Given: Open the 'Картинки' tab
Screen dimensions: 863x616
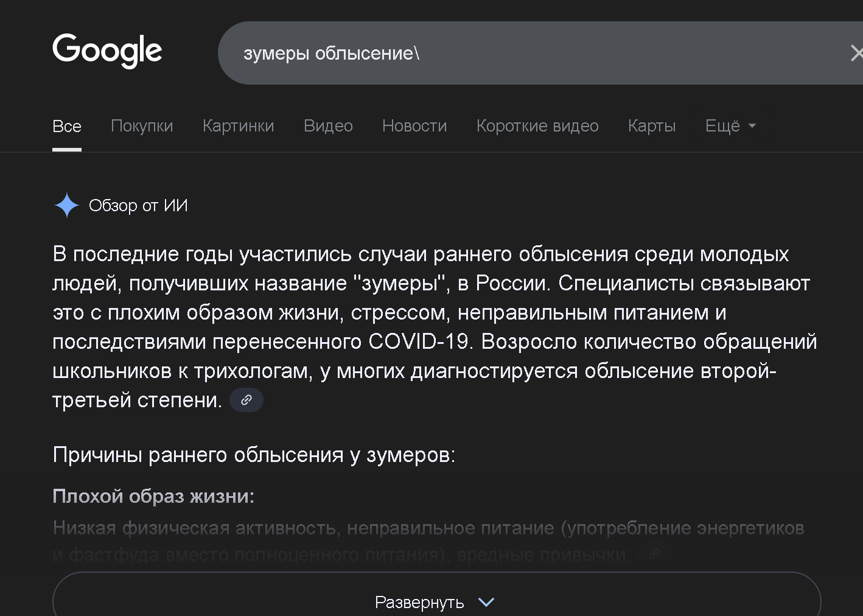Looking at the screenshot, I should [x=238, y=126].
